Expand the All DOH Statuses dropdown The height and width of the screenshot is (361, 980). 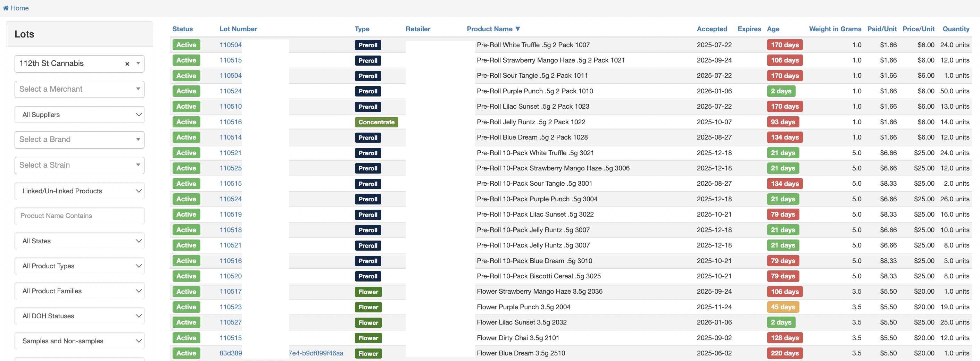[x=79, y=316]
